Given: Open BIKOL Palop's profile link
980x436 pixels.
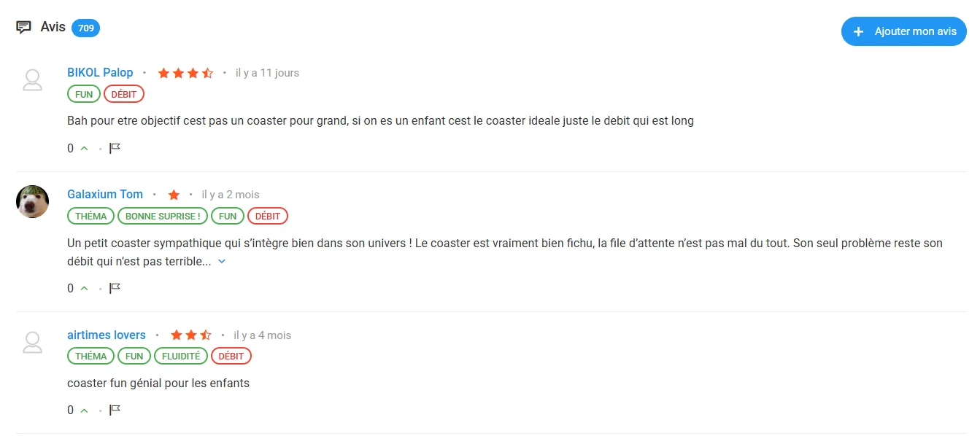Looking at the screenshot, I should pyautogui.click(x=100, y=73).
